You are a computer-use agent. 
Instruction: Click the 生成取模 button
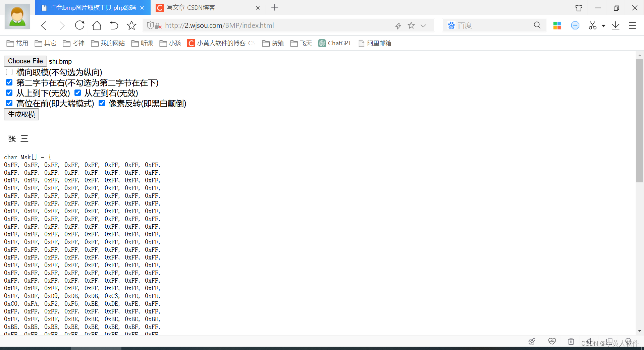(21, 114)
